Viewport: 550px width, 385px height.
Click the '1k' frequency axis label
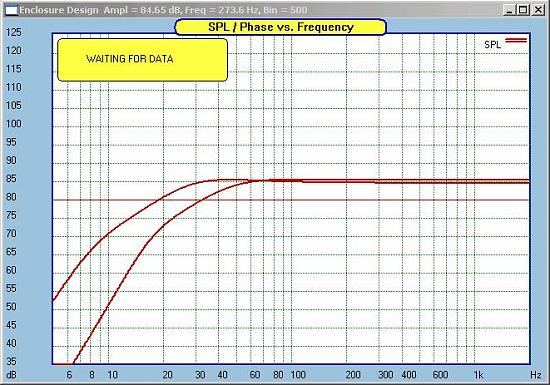[x=478, y=375]
